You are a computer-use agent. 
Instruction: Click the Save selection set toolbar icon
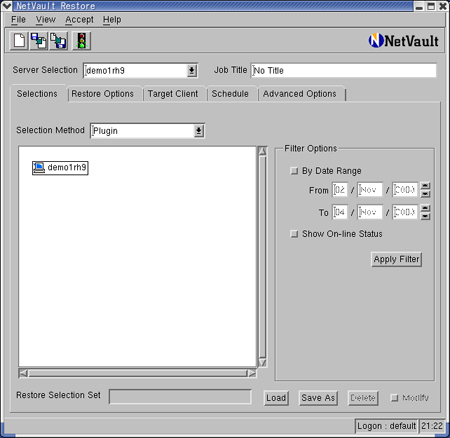58,41
